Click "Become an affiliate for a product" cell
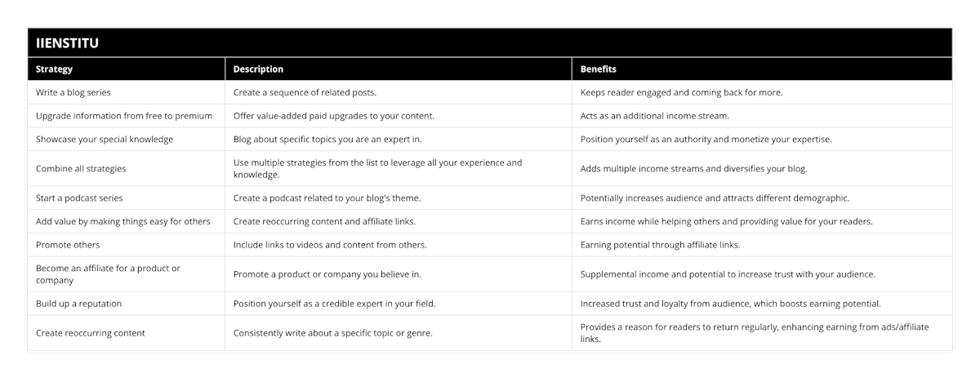This screenshot has height=378, width=980. tap(109, 273)
